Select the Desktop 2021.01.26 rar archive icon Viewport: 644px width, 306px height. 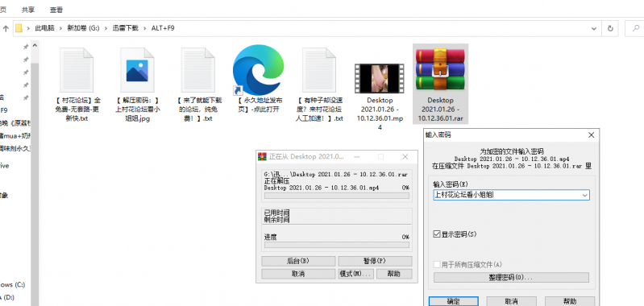(440, 70)
